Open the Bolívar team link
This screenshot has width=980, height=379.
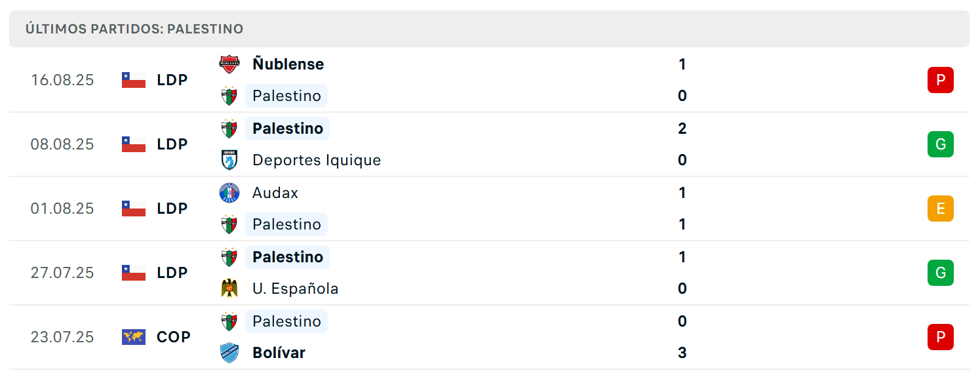pyautogui.click(x=279, y=353)
